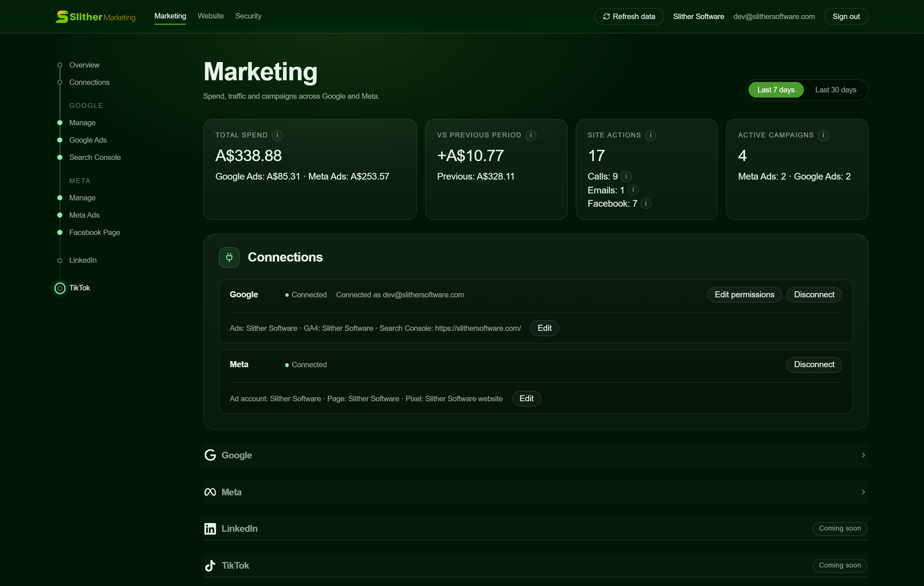The image size is (924, 586).
Task: Open Meta Ads in the sidebar
Action: click(x=84, y=215)
